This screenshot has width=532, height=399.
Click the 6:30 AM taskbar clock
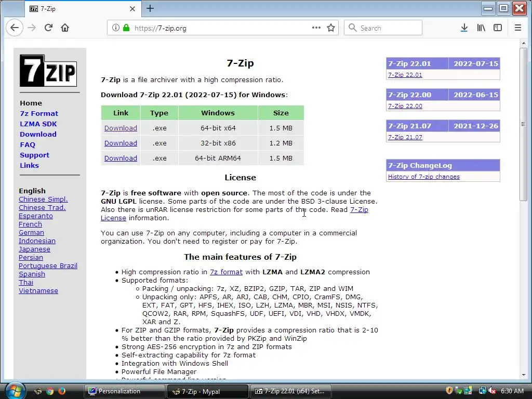coord(512,391)
